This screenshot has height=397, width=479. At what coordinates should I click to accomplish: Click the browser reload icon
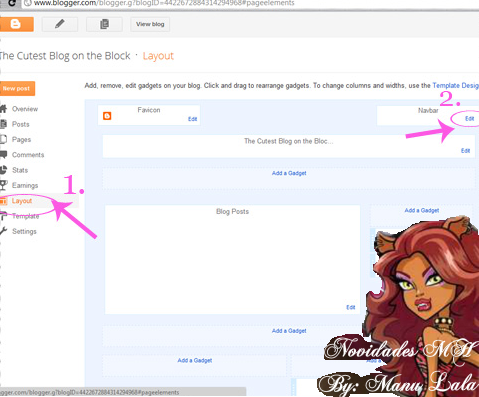tap(11, 3)
